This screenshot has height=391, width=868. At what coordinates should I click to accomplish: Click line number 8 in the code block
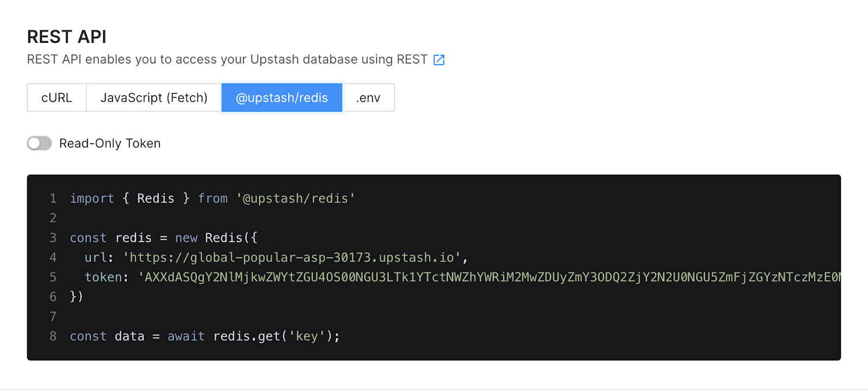53,336
